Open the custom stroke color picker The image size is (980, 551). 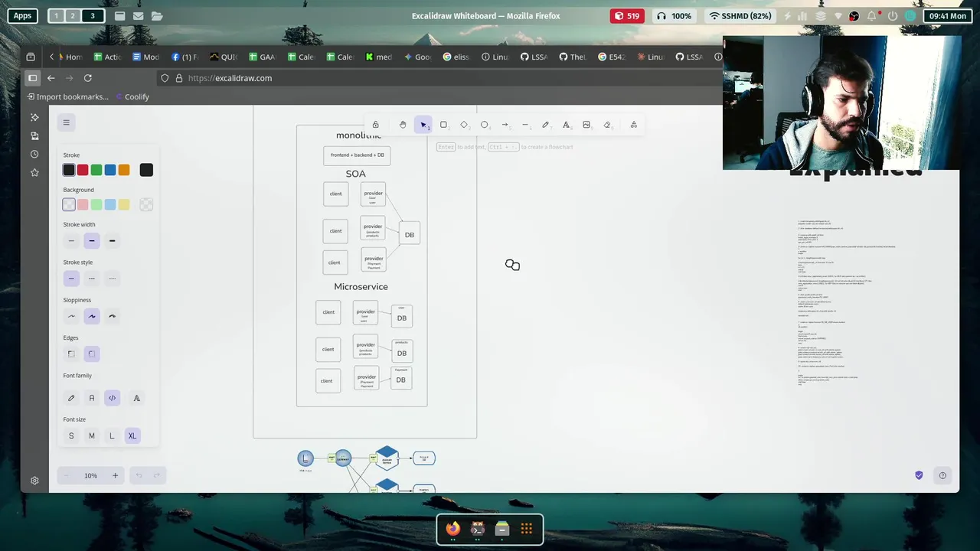pyautogui.click(x=146, y=170)
